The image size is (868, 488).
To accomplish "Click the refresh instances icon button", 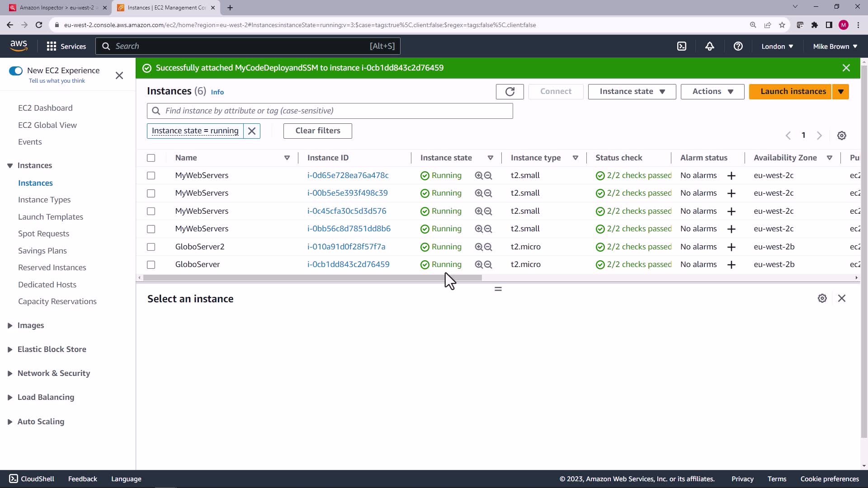I will pos(509,92).
